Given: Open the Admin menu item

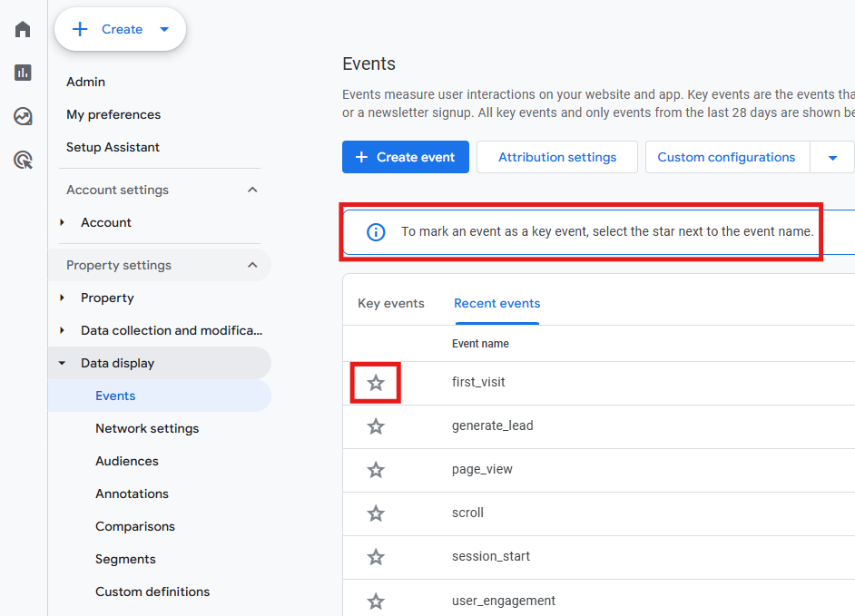Looking at the screenshot, I should coord(85,82).
